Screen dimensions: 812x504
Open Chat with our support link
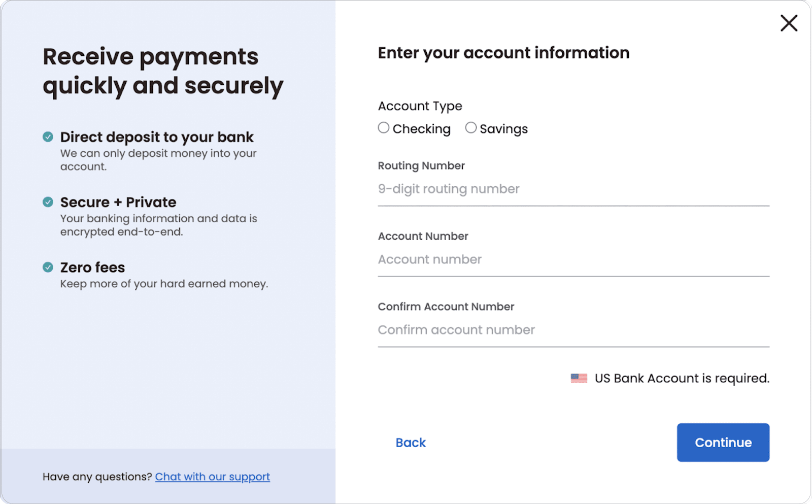[213, 477]
